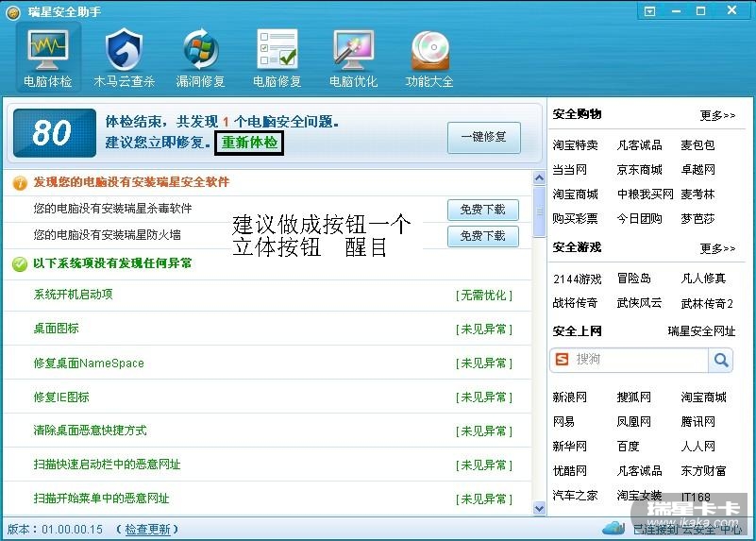Select the 扫描开始菜单中的恶意网址 row
The width and height of the screenshot is (756, 541).
tap(268, 499)
